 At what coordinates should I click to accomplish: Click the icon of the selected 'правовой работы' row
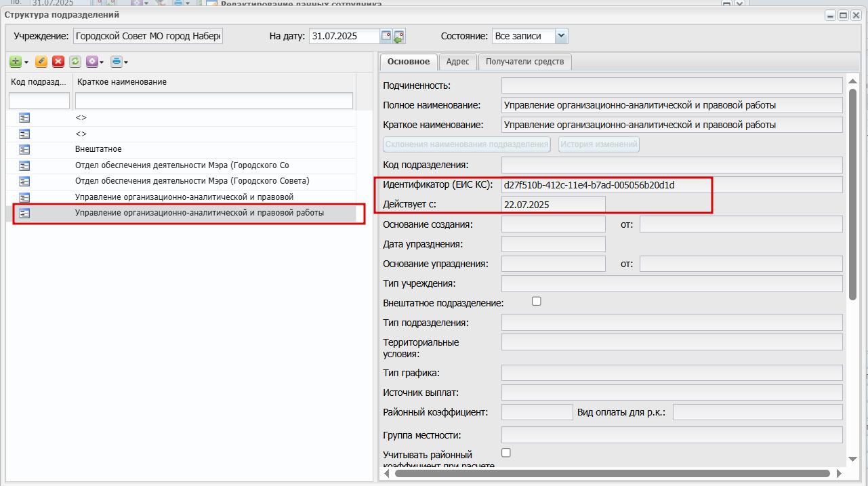tap(24, 214)
